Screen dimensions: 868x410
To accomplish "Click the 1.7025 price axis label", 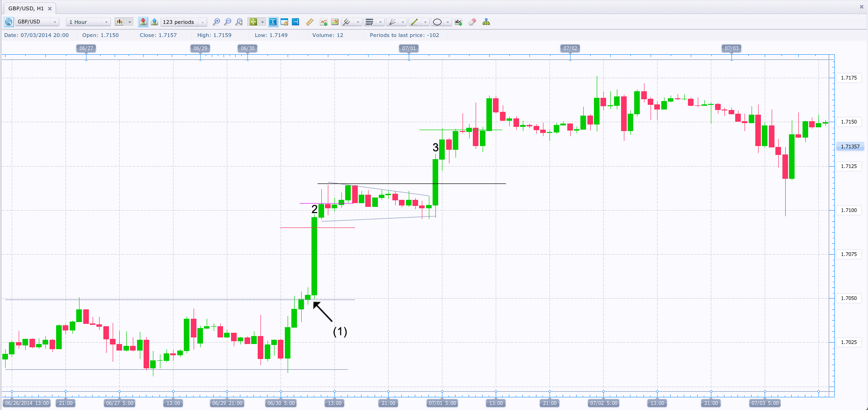I will point(849,342).
